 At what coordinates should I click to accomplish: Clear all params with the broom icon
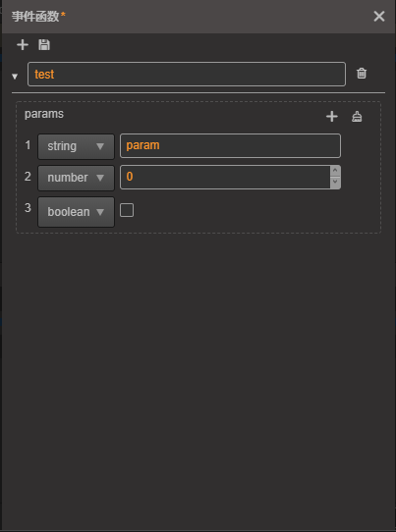(x=357, y=117)
